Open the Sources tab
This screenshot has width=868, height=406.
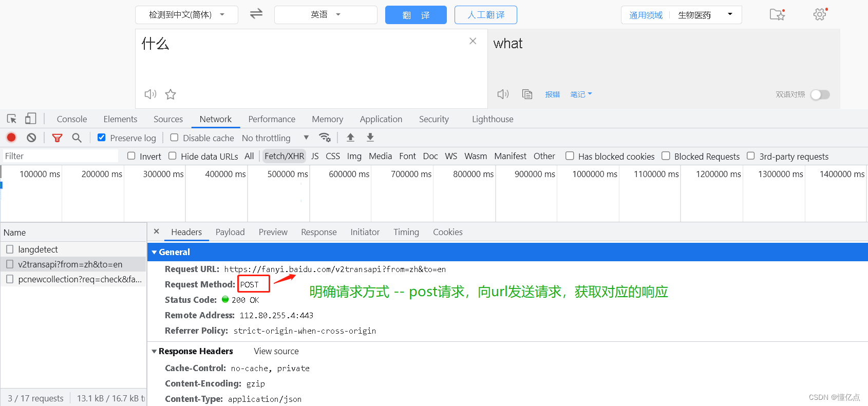coord(168,119)
